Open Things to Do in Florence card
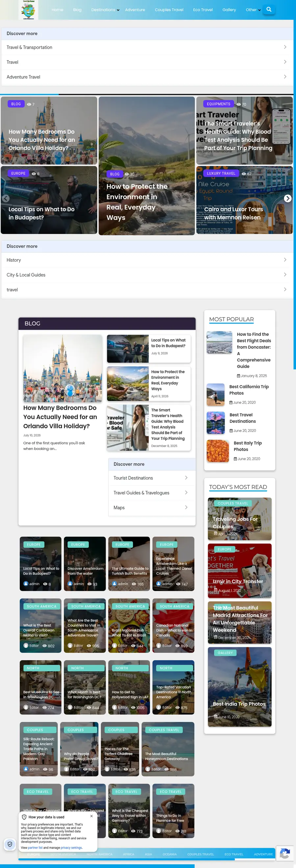 pyautogui.click(x=173, y=811)
